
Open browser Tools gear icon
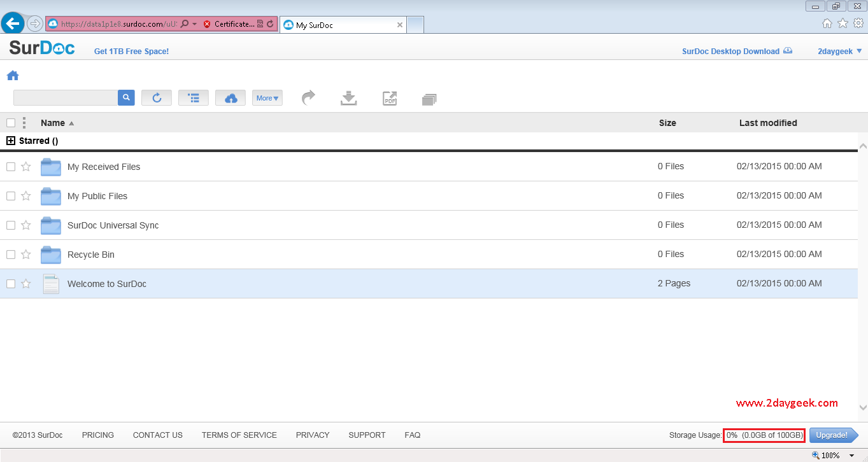coord(858,24)
